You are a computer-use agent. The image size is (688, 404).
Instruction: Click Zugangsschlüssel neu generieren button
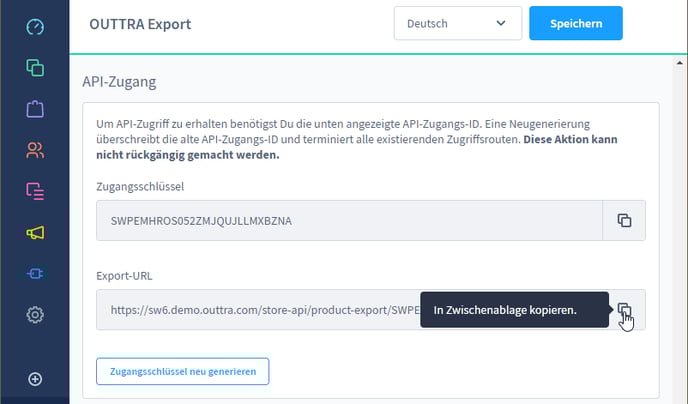pos(183,371)
